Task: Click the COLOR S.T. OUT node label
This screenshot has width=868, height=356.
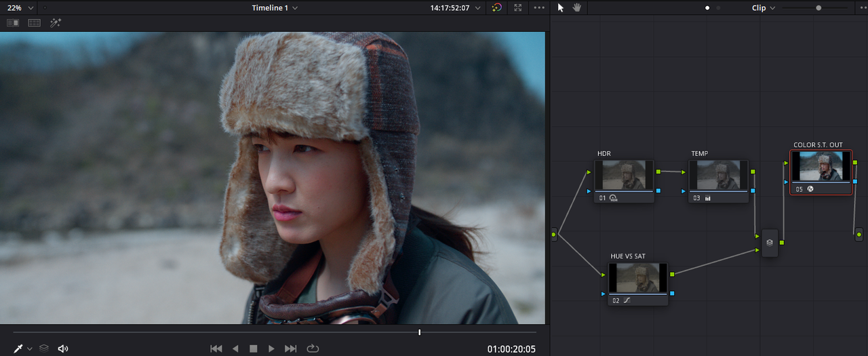Action: point(818,145)
